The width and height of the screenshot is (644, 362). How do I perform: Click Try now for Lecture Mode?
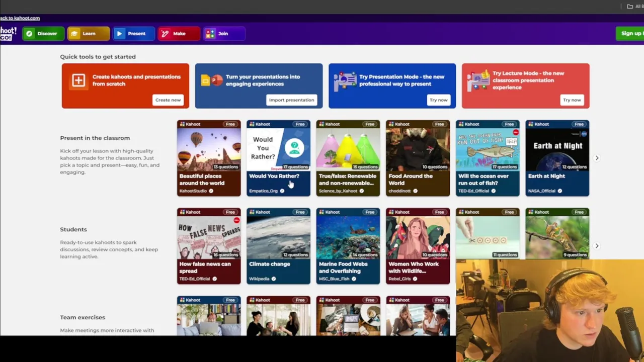click(x=572, y=100)
